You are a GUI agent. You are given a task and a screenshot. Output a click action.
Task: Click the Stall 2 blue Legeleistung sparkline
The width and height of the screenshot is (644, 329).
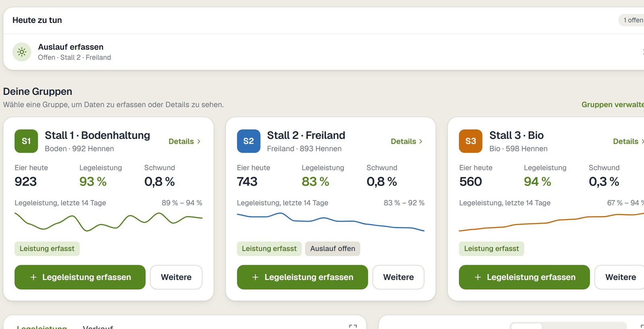(330, 221)
